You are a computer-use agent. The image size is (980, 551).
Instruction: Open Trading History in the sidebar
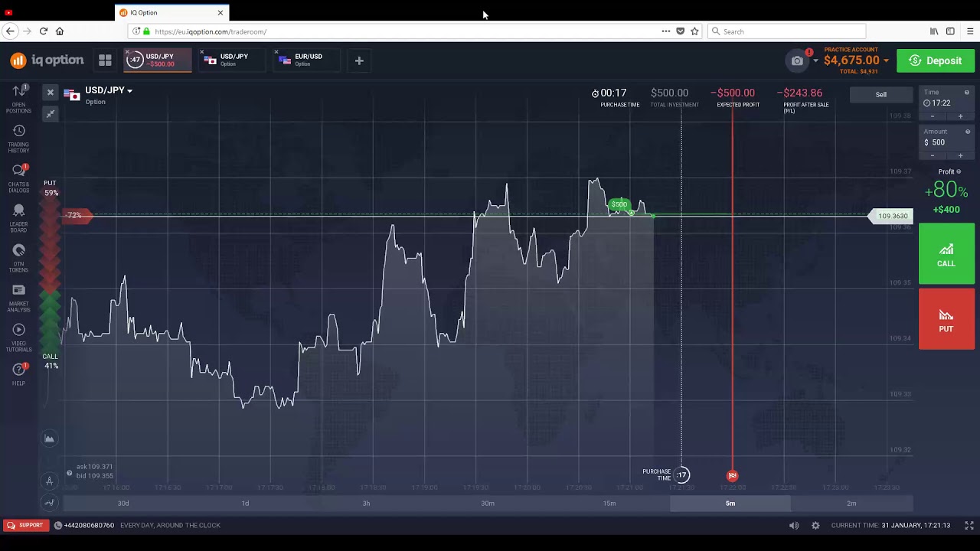(18, 139)
